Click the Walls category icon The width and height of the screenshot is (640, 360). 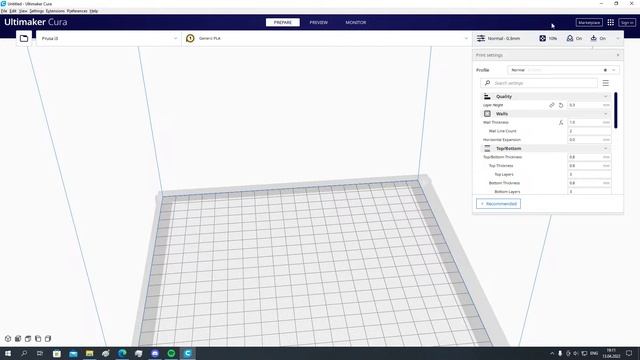point(487,114)
